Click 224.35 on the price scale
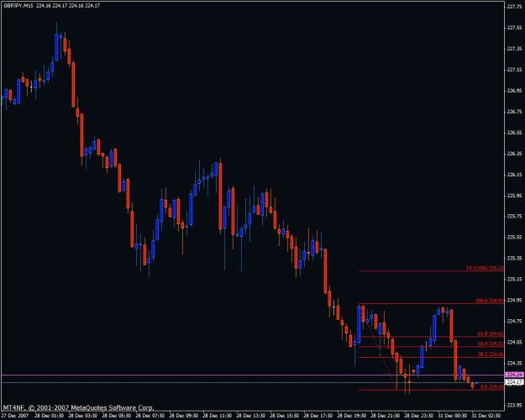 (x=515, y=363)
